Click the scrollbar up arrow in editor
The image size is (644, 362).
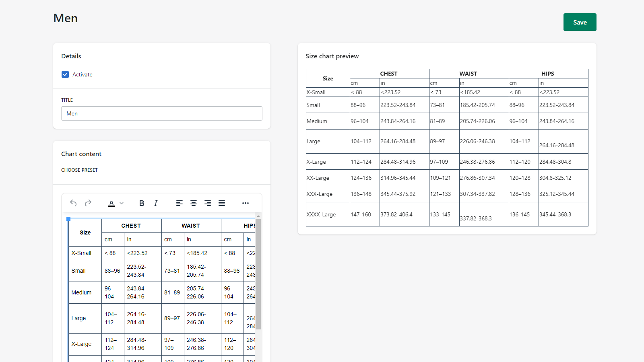pos(258,216)
